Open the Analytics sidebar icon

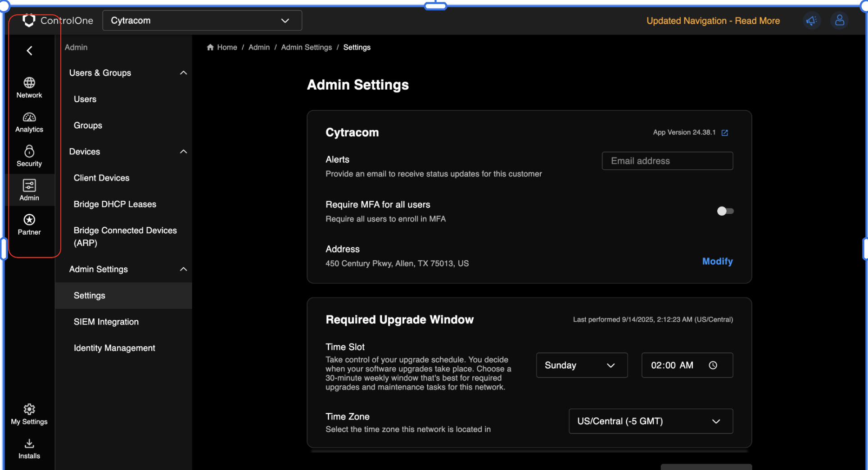point(29,122)
